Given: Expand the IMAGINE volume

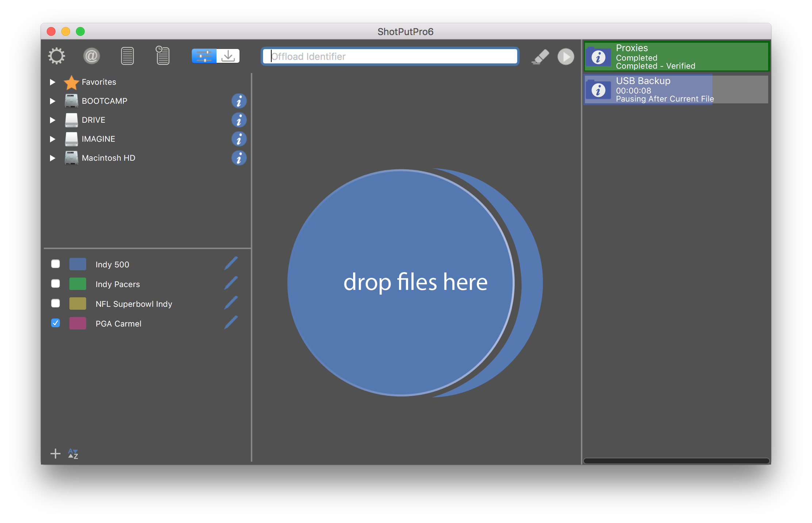Looking at the screenshot, I should pos(53,139).
